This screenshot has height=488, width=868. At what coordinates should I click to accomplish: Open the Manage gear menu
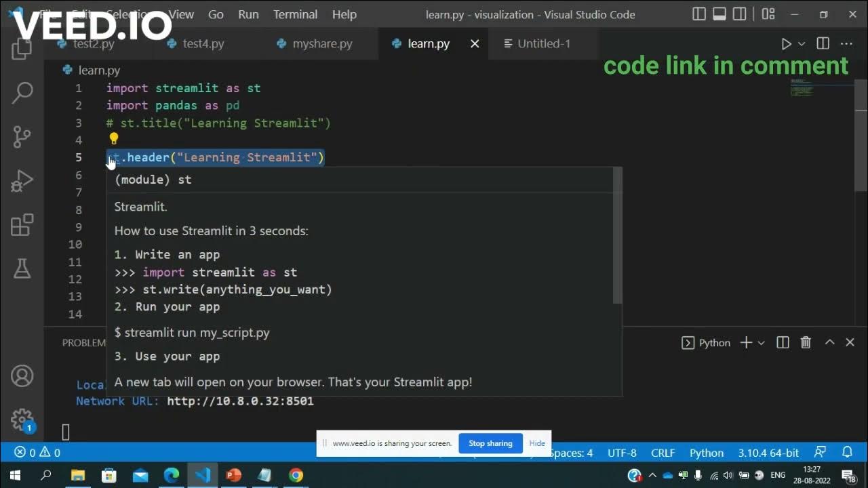click(x=22, y=420)
